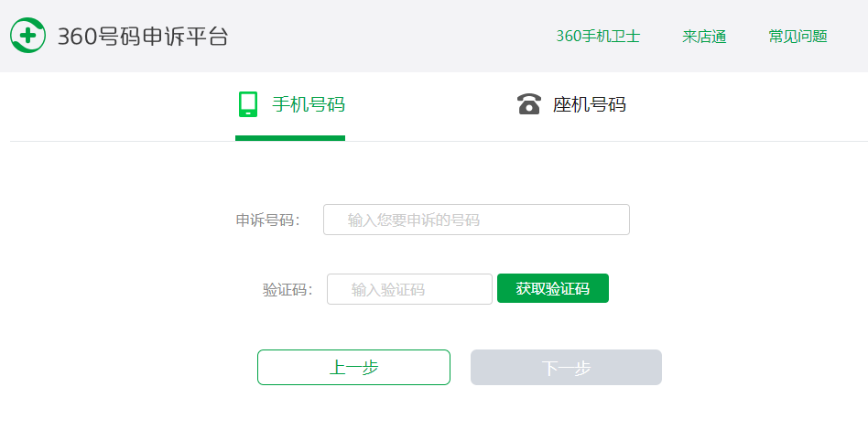Viewport: 868px width, 430px height.
Task: Click blank white area below the 下一步 button
Action: point(566,408)
